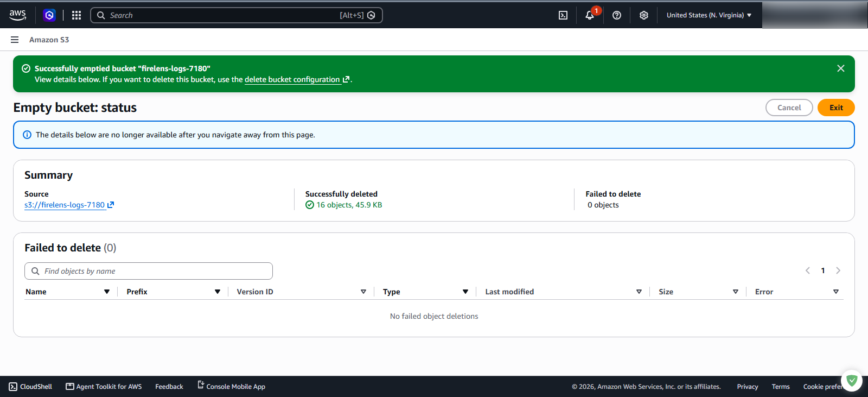Sort by the Version ID column

tap(363, 292)
